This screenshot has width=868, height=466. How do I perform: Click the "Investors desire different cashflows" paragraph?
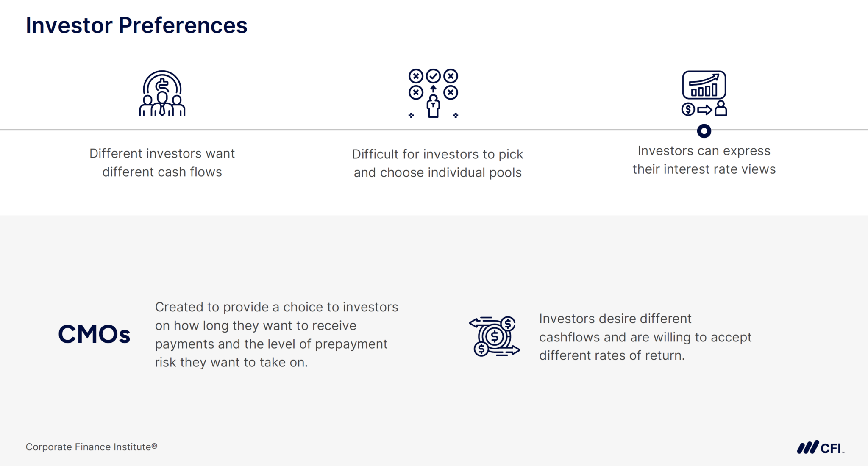(645, 337)
